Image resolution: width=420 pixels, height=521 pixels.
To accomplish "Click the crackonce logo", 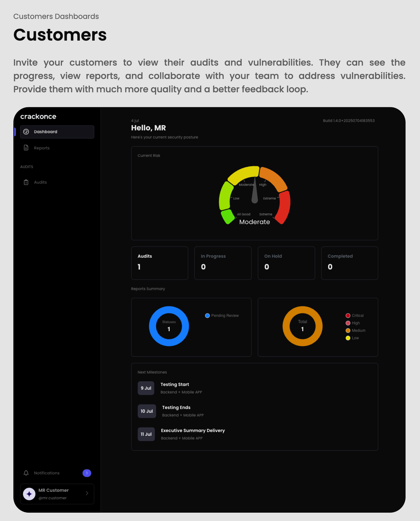I will 39,116.
